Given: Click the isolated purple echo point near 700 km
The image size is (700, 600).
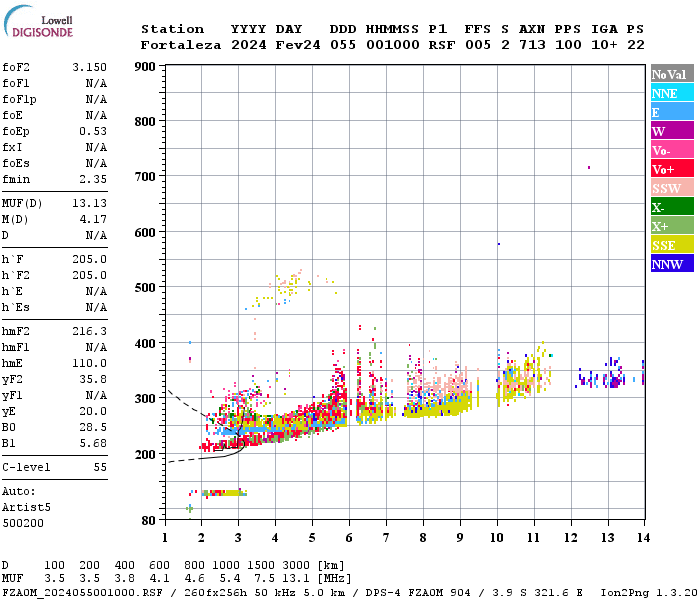Looking at the screenshot, I should (x=589, y=167).
